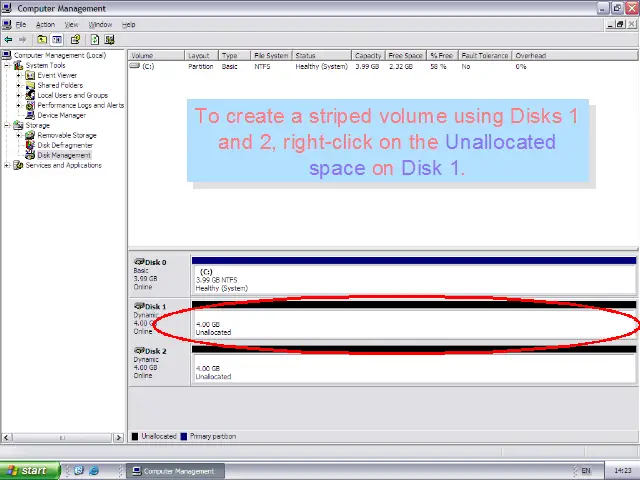Open Internet Explorer from quick launch

point(94,471)
